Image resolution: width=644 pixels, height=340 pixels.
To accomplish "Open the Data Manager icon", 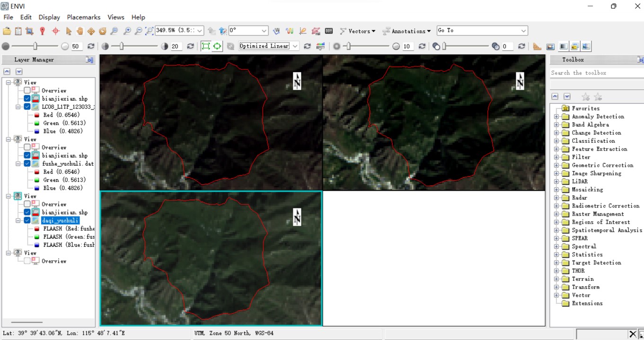I will point(17,31).
